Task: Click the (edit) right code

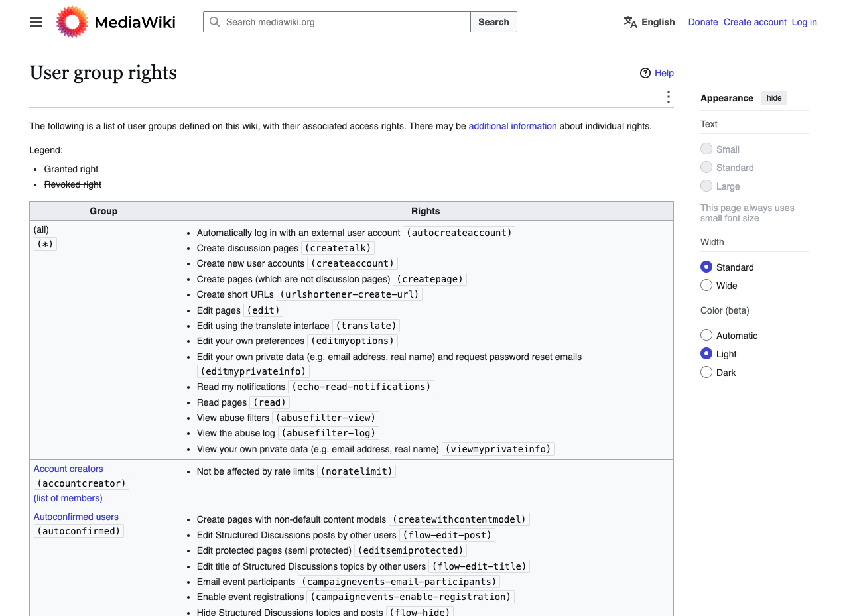Action: pos(263,310)
